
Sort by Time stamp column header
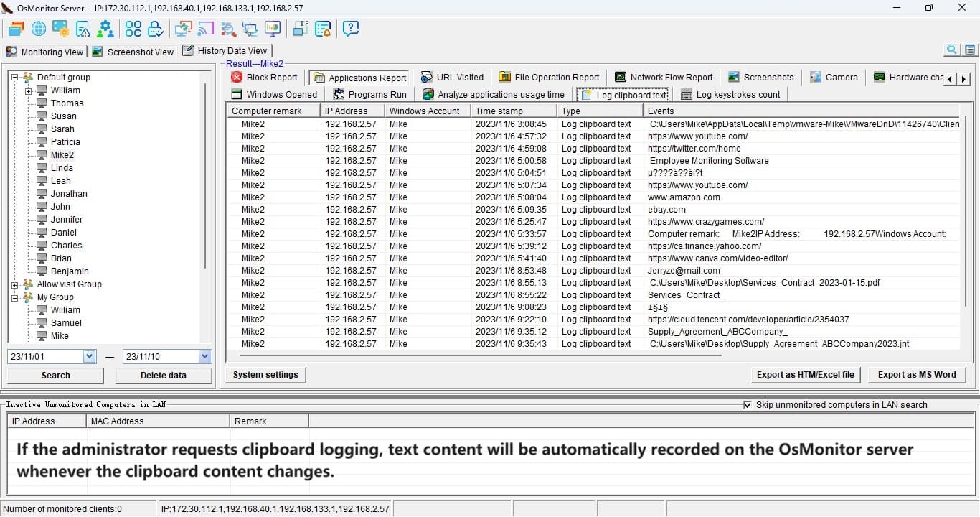click(514, 111)
